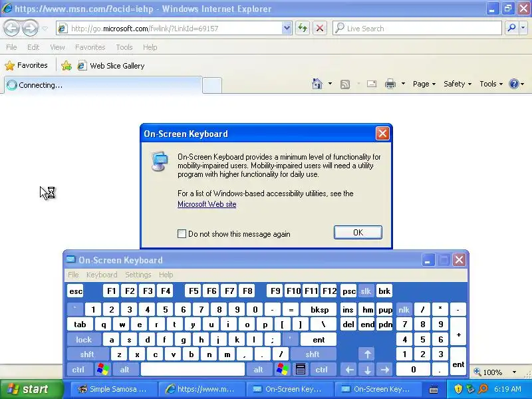532x399 pixels.
Task: Open the recent pages dropdown arrow
Action: pos(45,29)
